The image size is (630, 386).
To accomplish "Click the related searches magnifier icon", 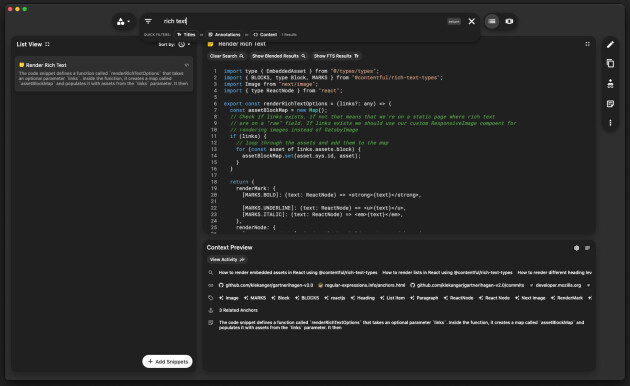I will point(211,273).
